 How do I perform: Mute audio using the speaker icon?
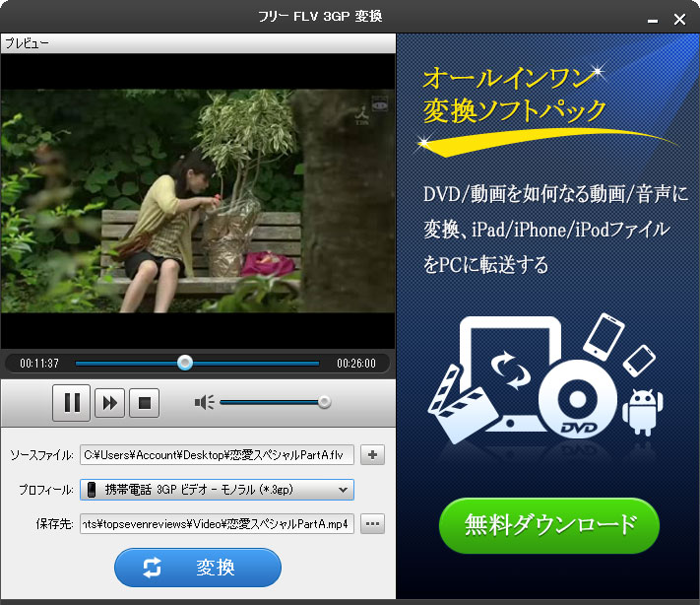(x=204, y=402)
